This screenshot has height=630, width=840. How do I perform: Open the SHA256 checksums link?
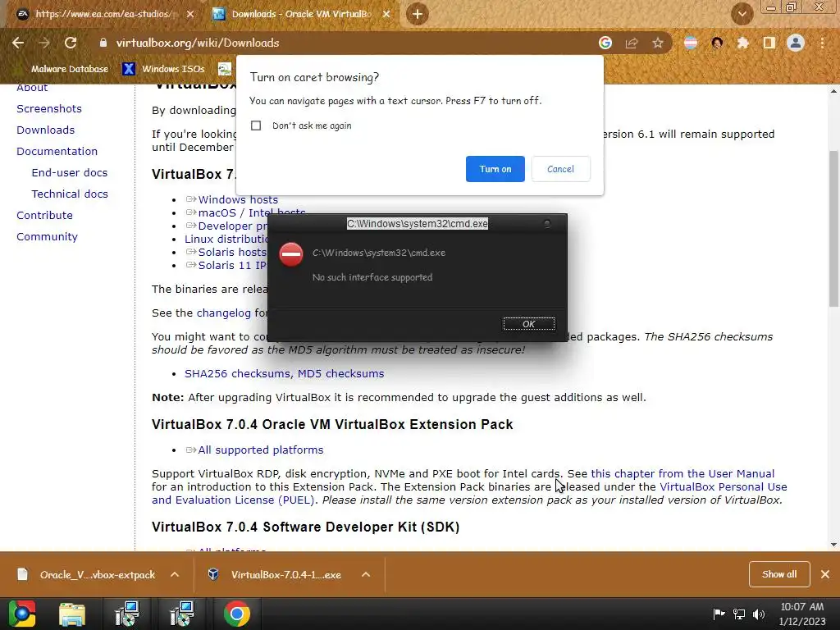[238, 374]
